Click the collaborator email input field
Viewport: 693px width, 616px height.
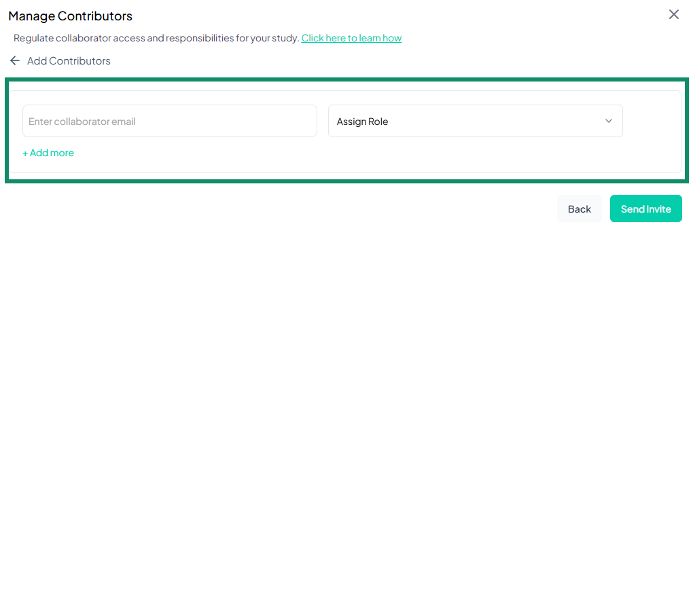169,120
